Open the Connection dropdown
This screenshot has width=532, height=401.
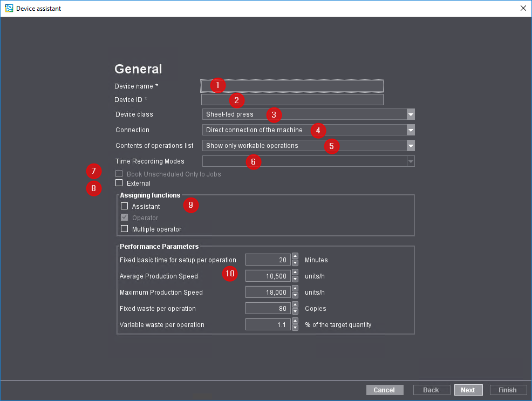pyautogui.click(x=411, y=130)
